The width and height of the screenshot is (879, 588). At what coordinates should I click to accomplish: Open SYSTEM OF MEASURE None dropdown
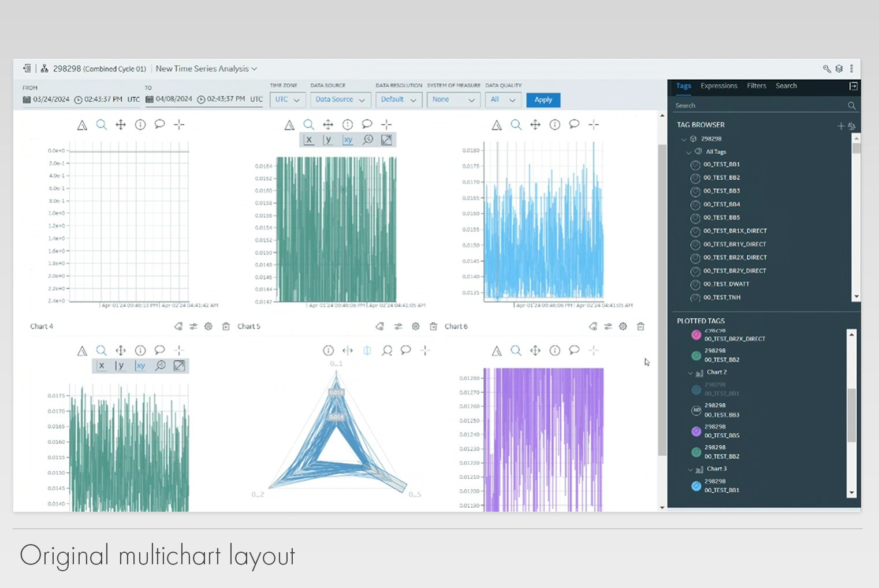(x=453, y=100)
